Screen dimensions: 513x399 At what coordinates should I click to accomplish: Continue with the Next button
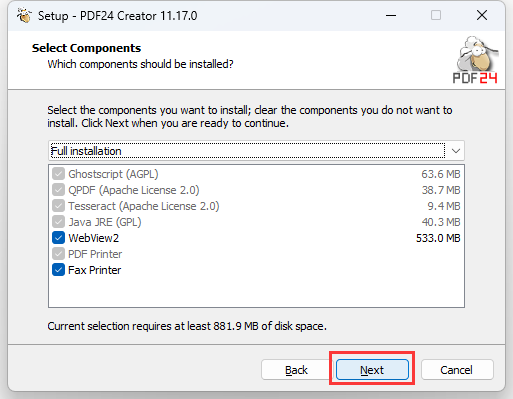(x=372, y=370)
